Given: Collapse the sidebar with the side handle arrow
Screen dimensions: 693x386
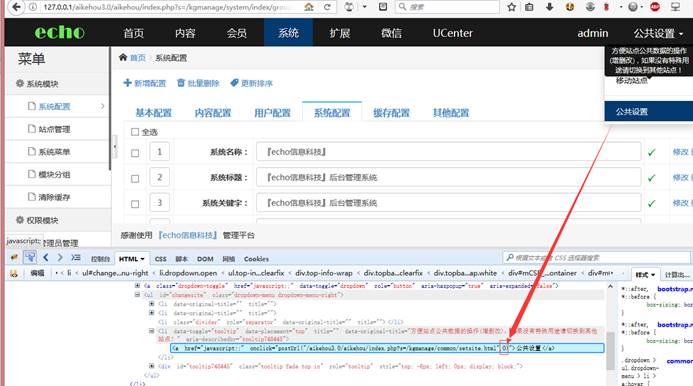Looking at the screenshot, I should coord(115,147).
